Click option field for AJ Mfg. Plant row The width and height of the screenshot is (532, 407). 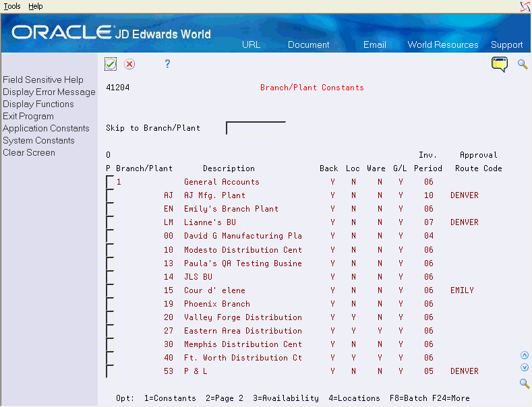(110, 195)
